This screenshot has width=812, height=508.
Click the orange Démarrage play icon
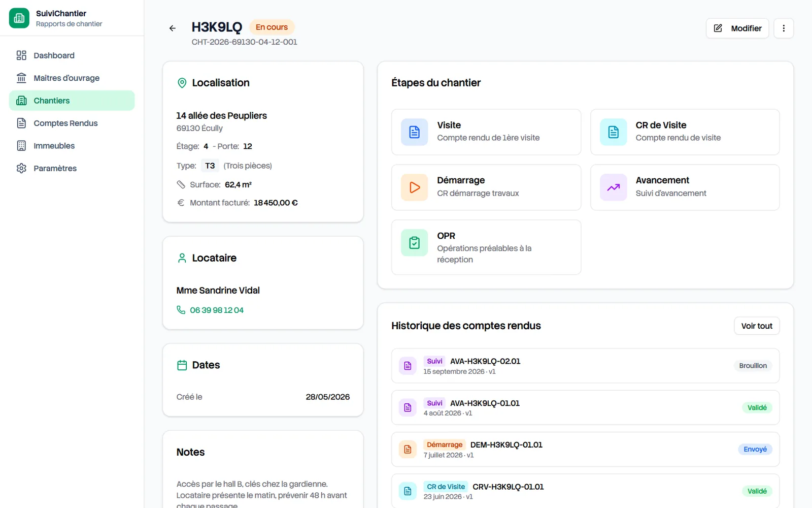coord(415,187)
